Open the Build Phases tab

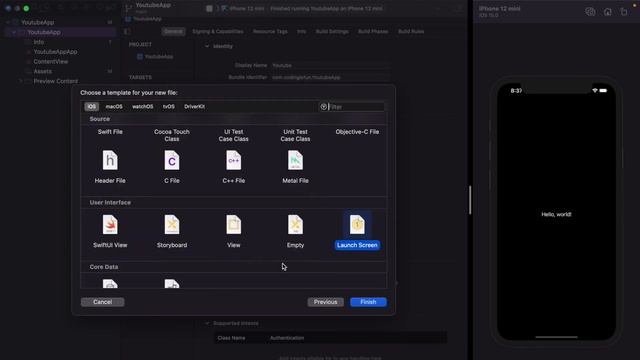point(373,31)
